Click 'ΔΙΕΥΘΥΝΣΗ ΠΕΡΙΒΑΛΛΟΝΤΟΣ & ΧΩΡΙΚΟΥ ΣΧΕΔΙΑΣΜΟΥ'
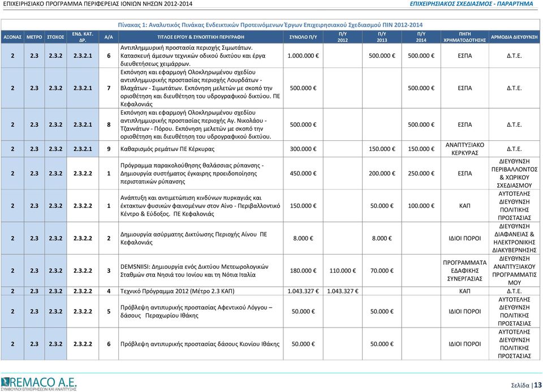Viewport: 543px width, 392px height. pos(514,174)
